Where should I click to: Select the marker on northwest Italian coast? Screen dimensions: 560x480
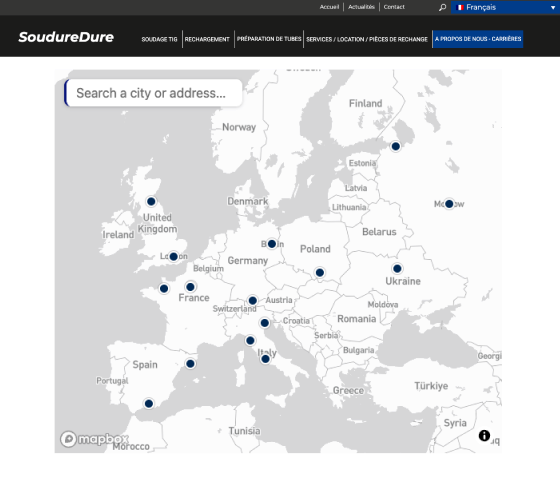[x=250, y=341]
